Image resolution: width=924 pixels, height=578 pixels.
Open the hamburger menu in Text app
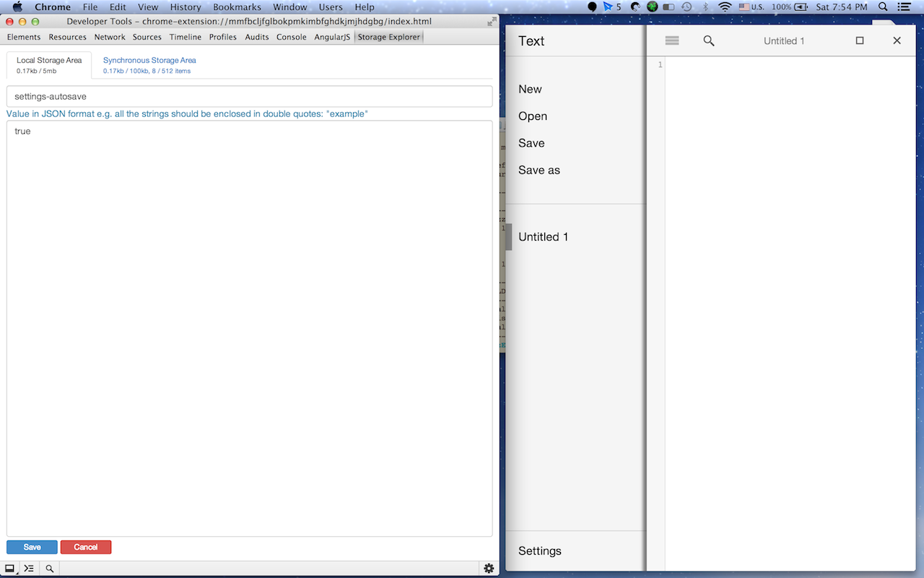click(x=672, y=41)
